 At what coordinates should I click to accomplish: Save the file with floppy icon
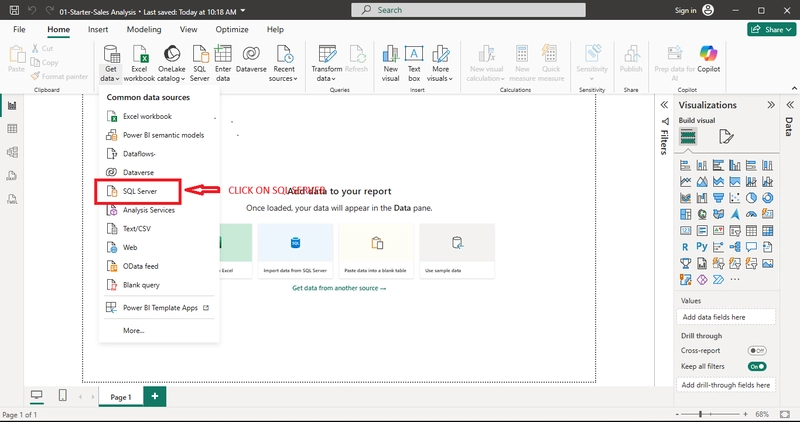(14, 10)
